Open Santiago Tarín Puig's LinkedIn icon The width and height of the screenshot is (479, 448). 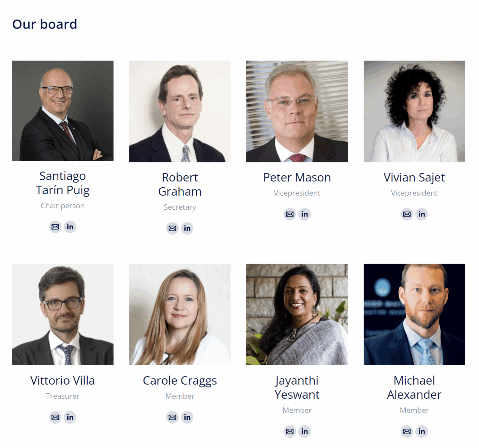click(x=70, y=227)
